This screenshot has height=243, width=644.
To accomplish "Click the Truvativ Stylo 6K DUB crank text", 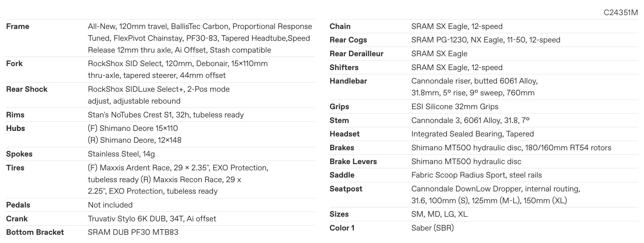I will click(152, 219).
